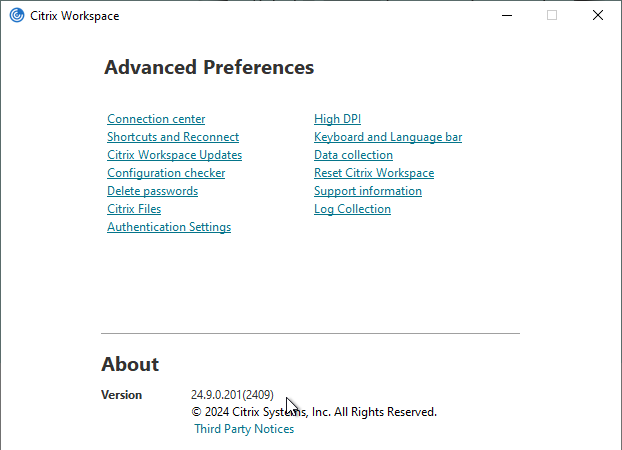Viewport: 622px width, 450px height.
Task: Click the Data collection link
Action: (x=353, y=155)
